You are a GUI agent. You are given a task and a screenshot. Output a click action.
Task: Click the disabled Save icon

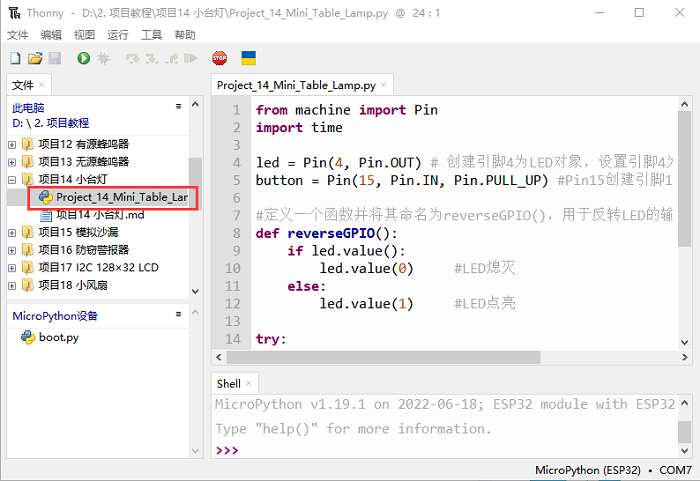tap(55, 59)
